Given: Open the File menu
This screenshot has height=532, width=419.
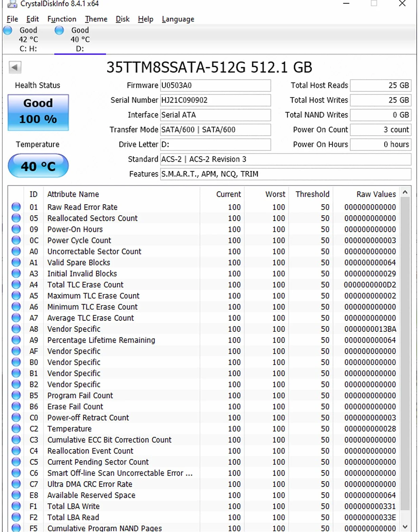Looking at the screenshot, I should 12,19.
